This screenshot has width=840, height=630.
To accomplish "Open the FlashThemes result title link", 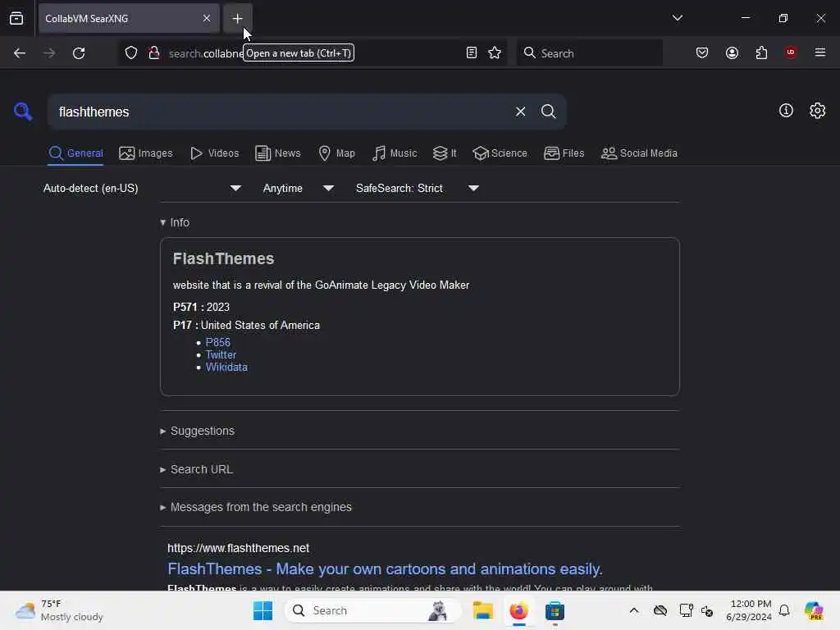I will pyautogui.click(x=385, y=569).
